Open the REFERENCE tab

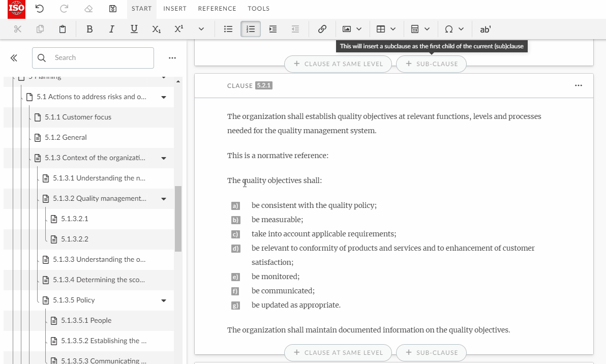click(217, 9)
